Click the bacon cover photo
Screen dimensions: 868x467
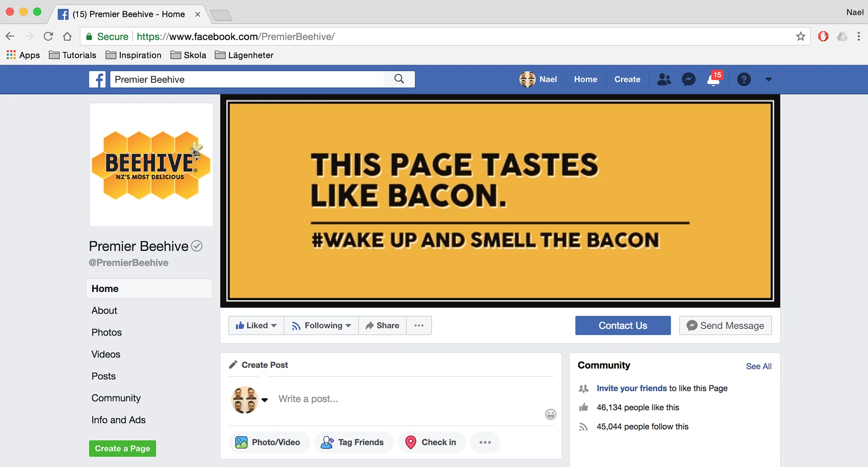500,201
